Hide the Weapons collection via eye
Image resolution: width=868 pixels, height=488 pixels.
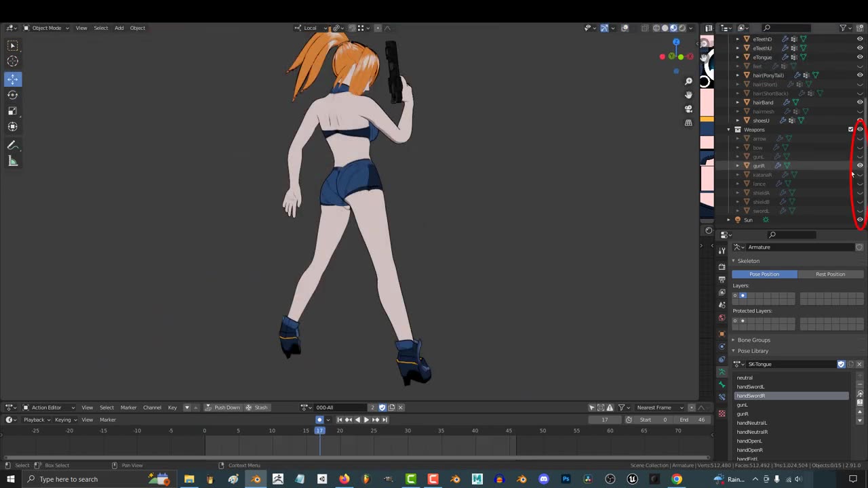coord(860,129)
